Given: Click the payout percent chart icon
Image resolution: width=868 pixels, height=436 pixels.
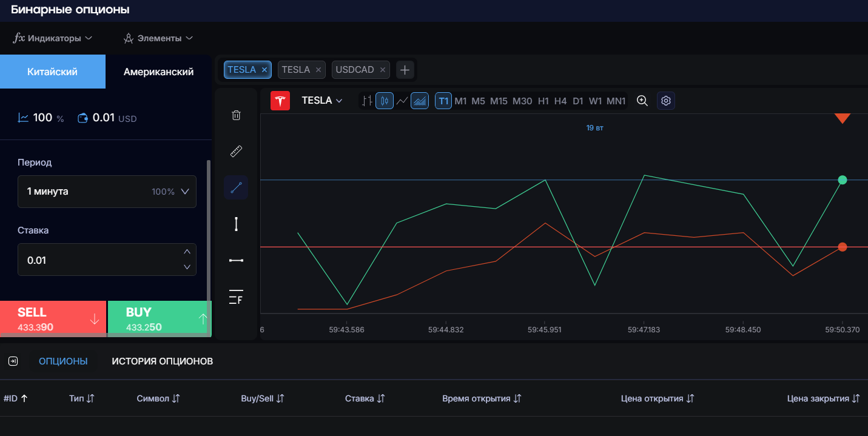Looking at the screenshot, I should [24, 118].
